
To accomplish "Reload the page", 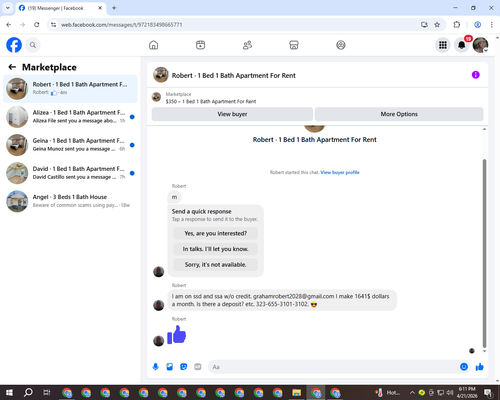I will [x=37, y=25].
